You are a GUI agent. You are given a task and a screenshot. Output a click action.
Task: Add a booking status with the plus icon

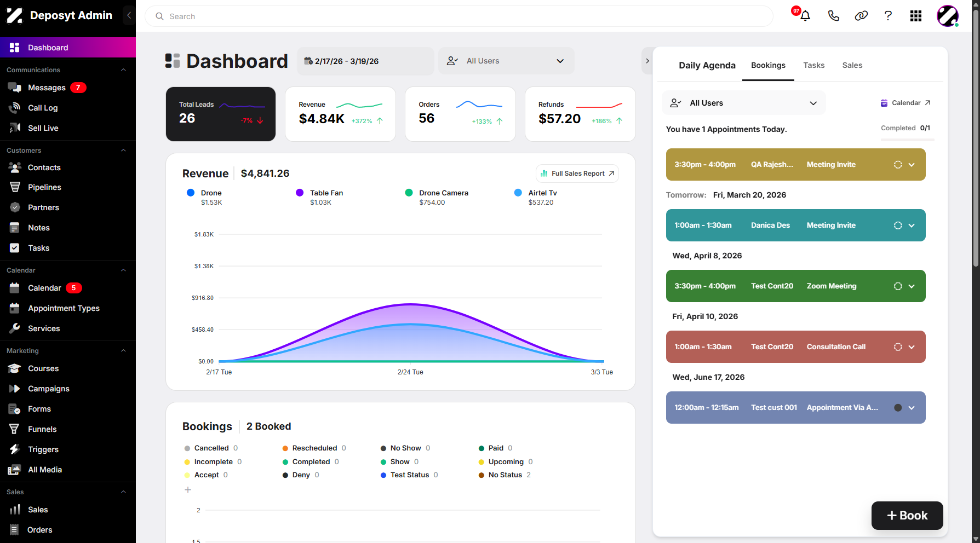pos(188,490)
